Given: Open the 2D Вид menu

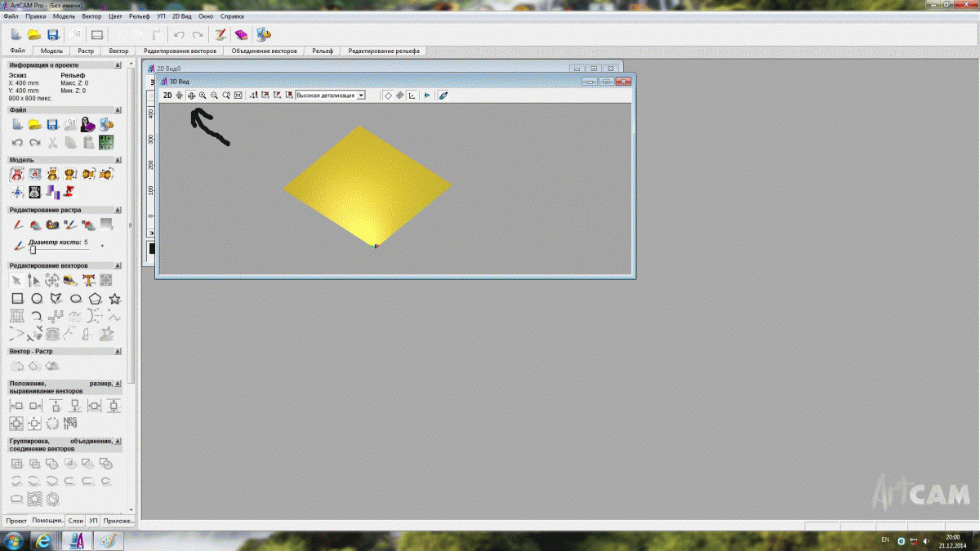Looking at the screenshot, I should 181,16.
